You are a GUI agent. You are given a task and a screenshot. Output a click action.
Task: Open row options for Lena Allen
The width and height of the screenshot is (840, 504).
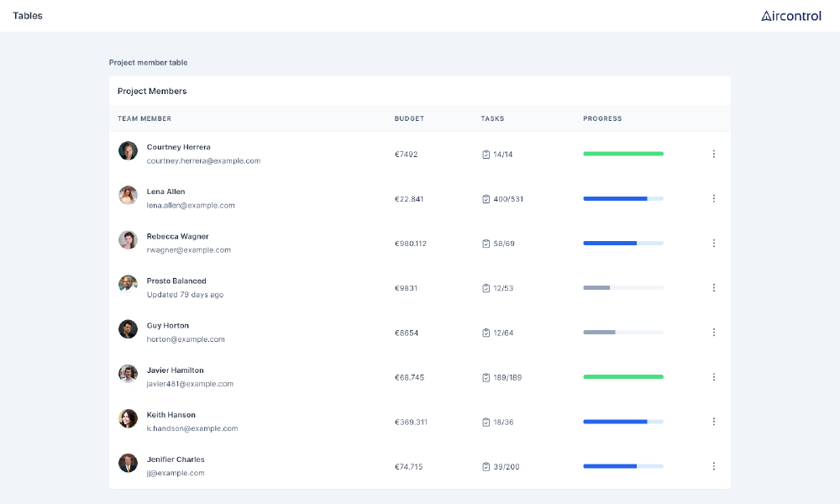pos(713,198)
